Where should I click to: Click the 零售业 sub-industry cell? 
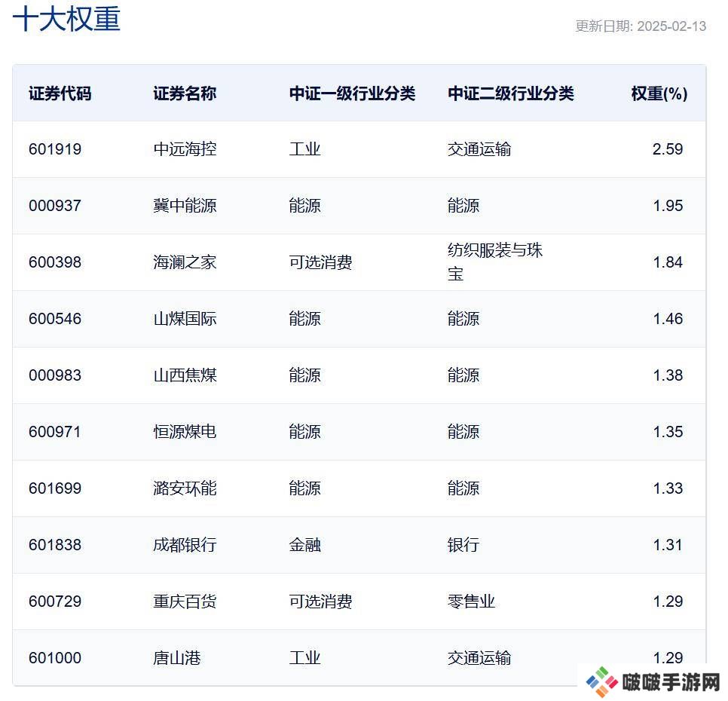(471, 602)
